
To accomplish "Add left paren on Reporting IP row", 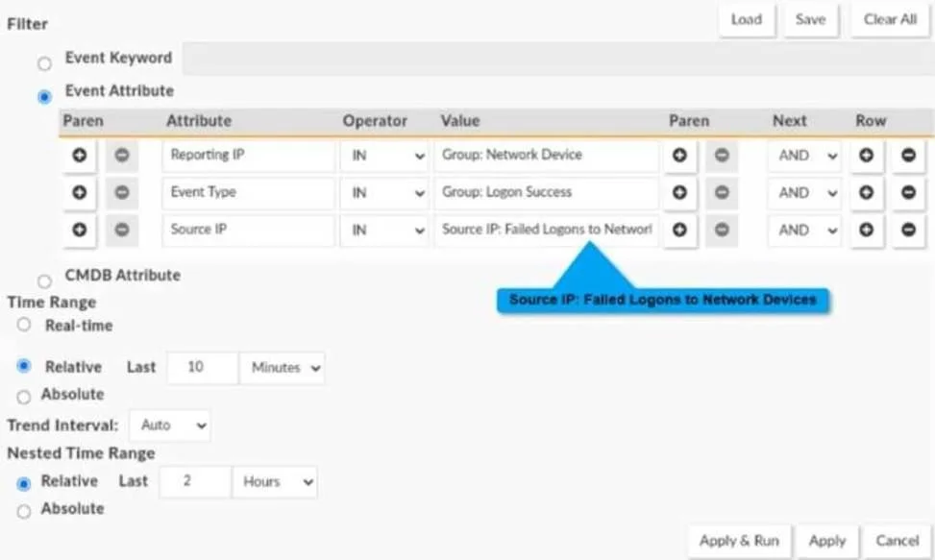I will coord(80,156).
